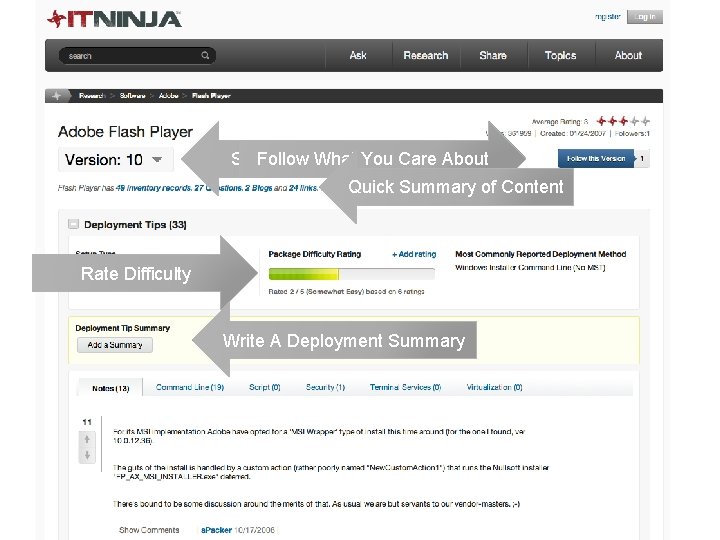Image resolution: width=720 pixels, height=540 pixels.
Task: Switch to the Script (0) tab
Action: [264, 387]
